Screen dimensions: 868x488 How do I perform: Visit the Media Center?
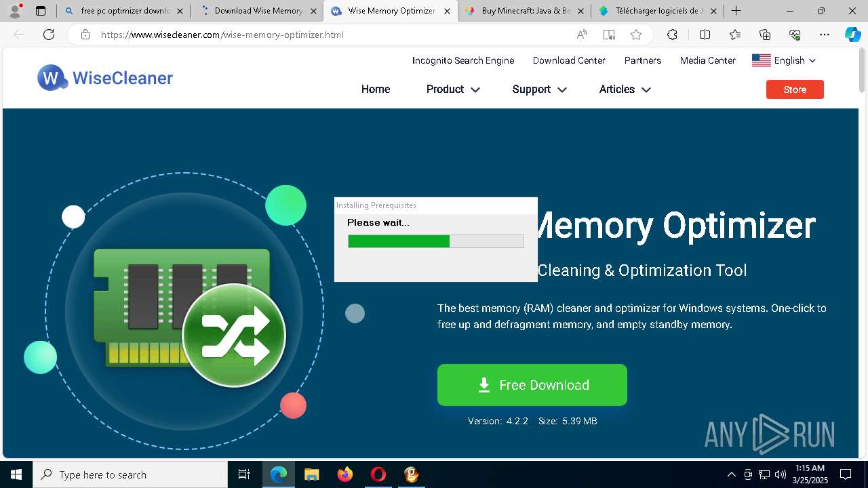pos(707,60)
